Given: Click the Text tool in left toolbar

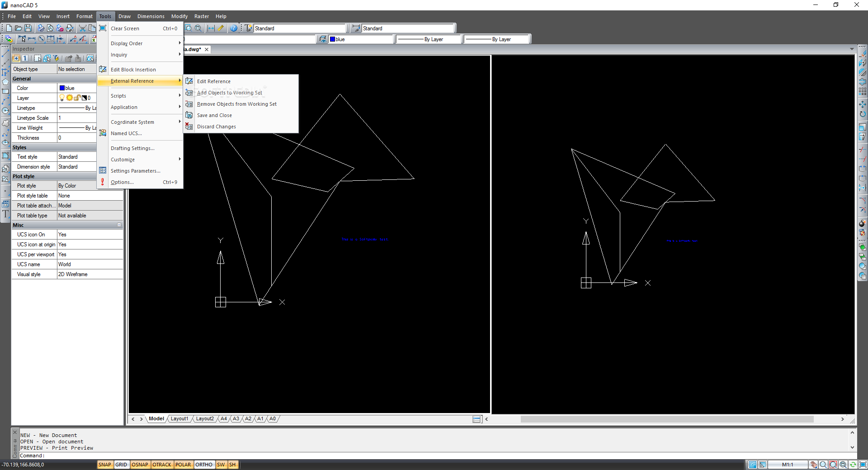Looking at the screenshot, I should pos(5,214).
